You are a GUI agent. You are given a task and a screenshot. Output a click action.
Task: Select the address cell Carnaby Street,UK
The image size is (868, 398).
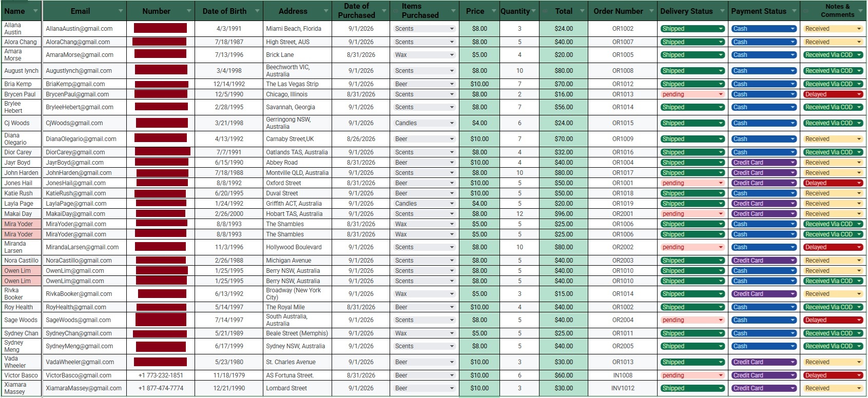click(x=297, y=139)
